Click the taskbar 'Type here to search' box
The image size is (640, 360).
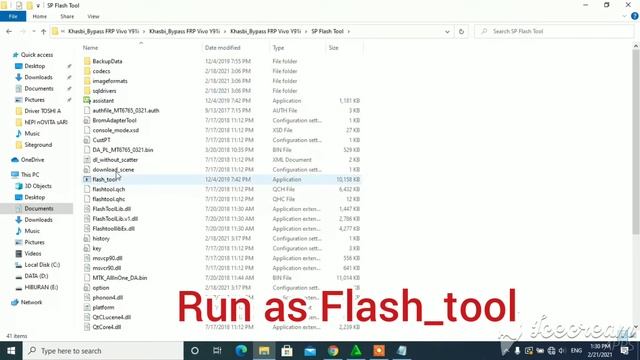click(x=103, y=351)
